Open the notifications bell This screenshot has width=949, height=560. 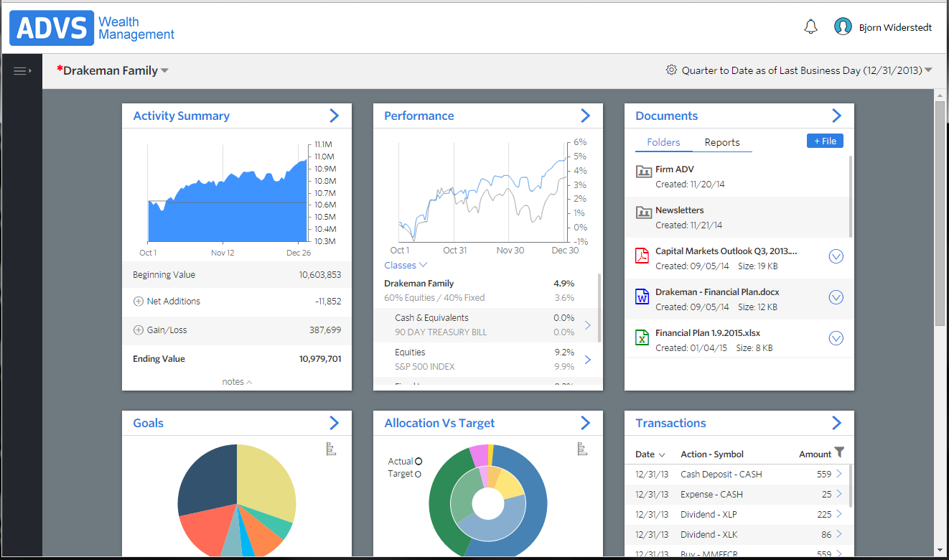coord(810,27)
